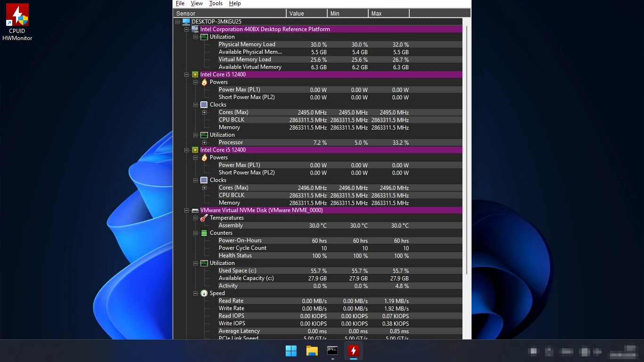Screen dimensions: 644x362
Task: Click the 1.92 MB/s max Write Rate value
Action: (x=396, y=308)
